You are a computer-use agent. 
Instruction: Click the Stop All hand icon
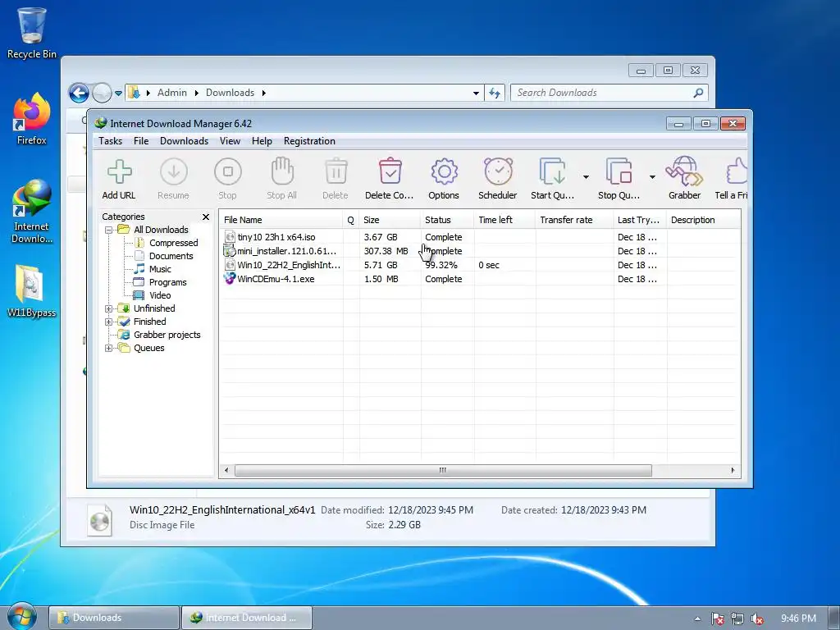[x=282, y=171]
